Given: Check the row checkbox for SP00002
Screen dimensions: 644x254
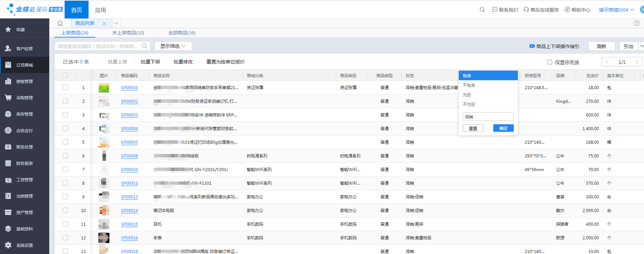Looking at the screenshot, I should 65,101.
